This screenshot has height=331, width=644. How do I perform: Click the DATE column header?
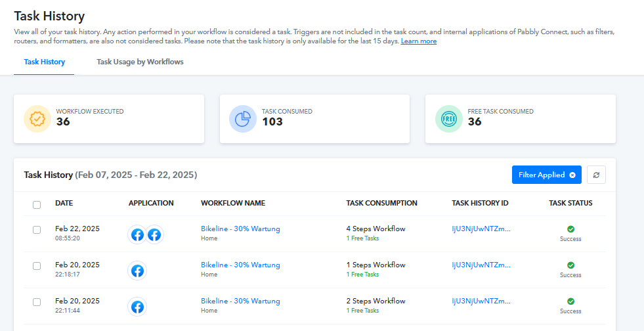coord(64,204)
